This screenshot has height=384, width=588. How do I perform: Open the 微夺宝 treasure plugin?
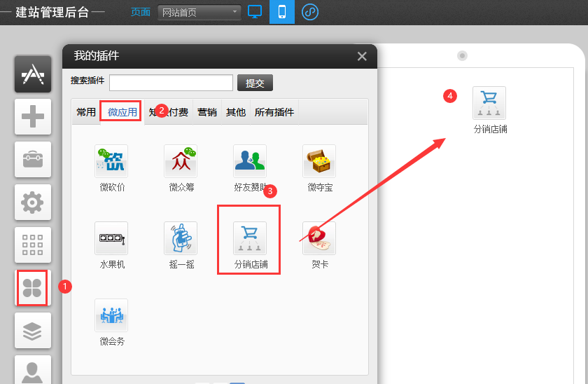tap(319, 161)
